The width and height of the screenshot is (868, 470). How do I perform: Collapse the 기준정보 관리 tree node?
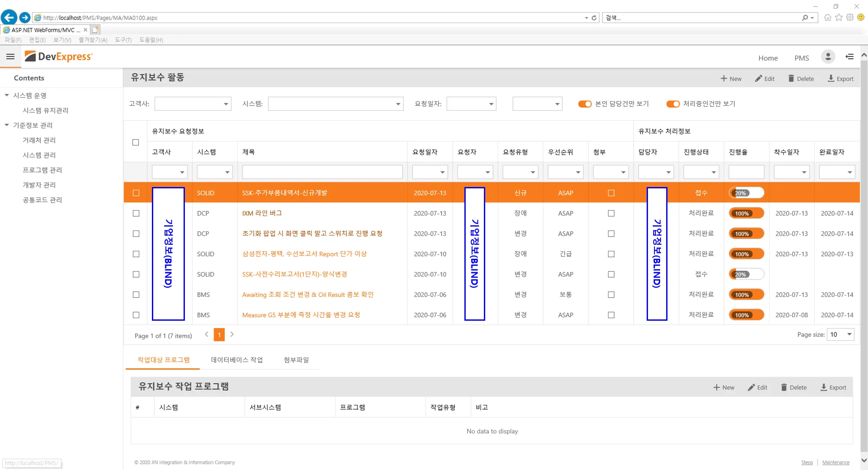[x=7, y=125]
